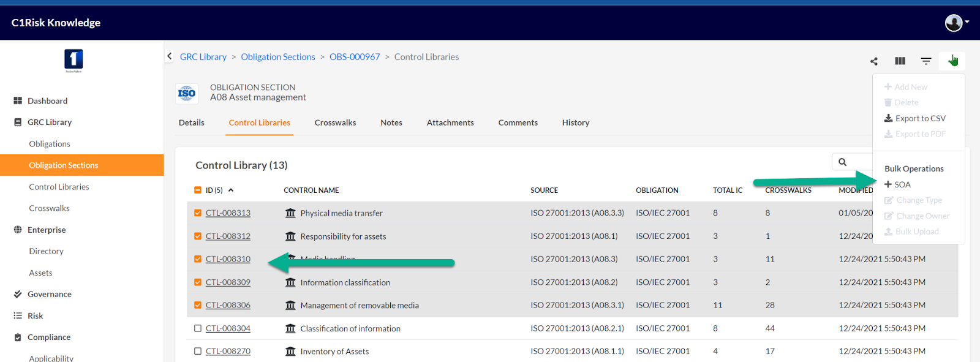Open the filter icon in toolbar
Viewport: 980px width, 362px height.
tap(926, 61)
